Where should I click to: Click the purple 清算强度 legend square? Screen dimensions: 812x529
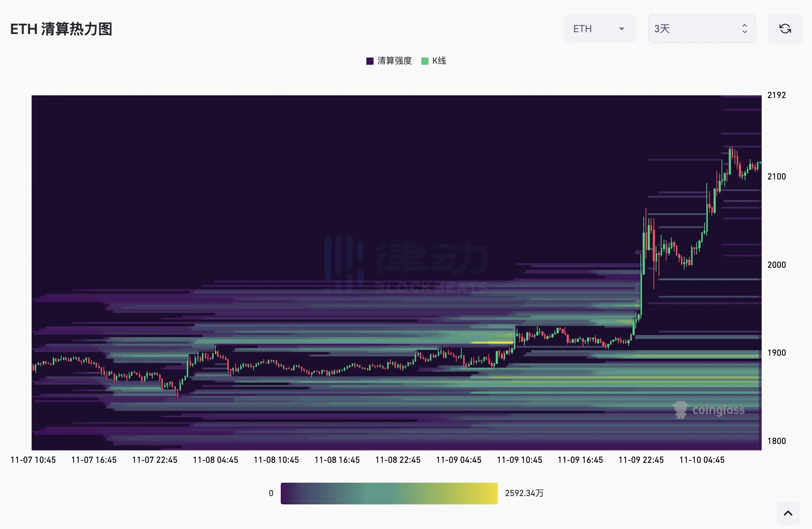(370, 61)
